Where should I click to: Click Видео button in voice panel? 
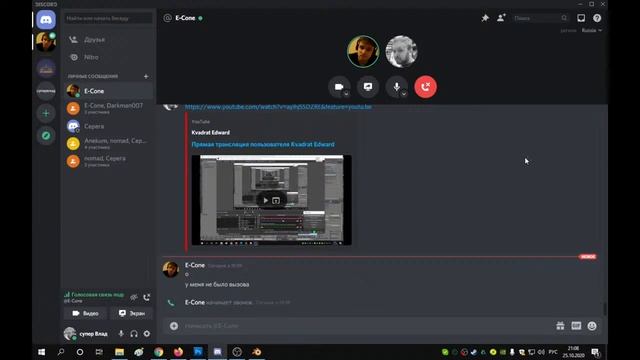[86, 313]
